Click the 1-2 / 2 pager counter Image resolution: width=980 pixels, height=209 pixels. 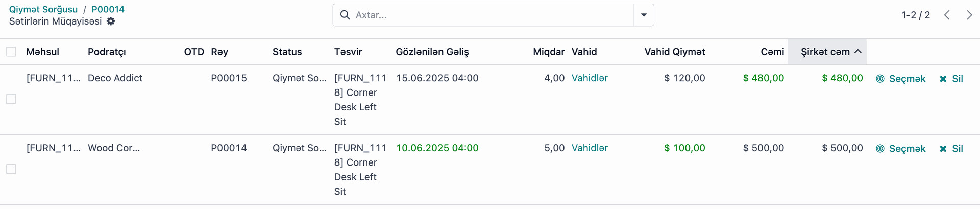click(x=916, y=15)
